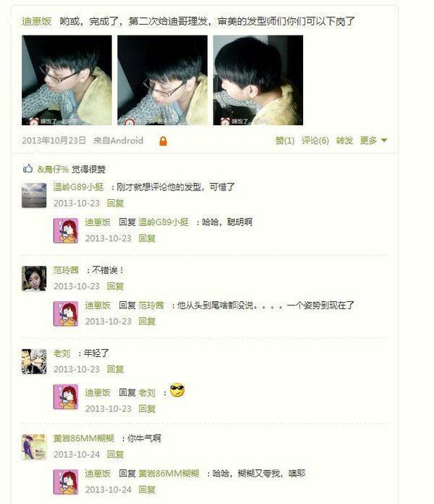Reply to 董岩86MM糊糊's comment
The image size is (434, 504).
(115, 455)
